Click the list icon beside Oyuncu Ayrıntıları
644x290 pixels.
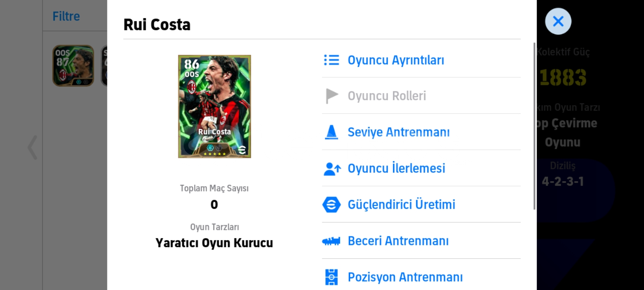point(332,60)
